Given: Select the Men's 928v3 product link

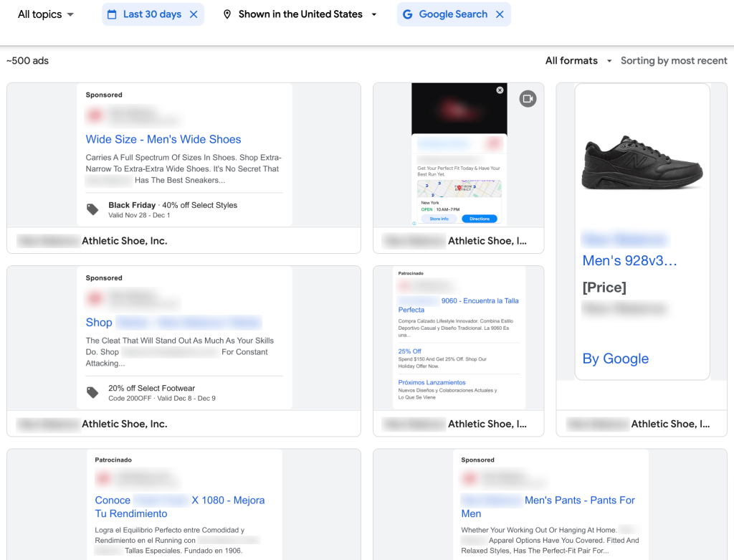Looking at the screenshot, I should tap(629, 260).
